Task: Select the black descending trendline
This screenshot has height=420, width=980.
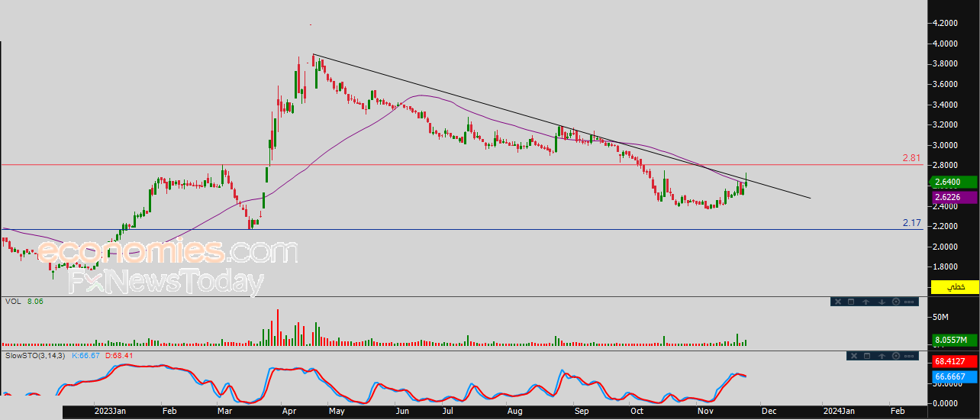Action: click(562, 127)
